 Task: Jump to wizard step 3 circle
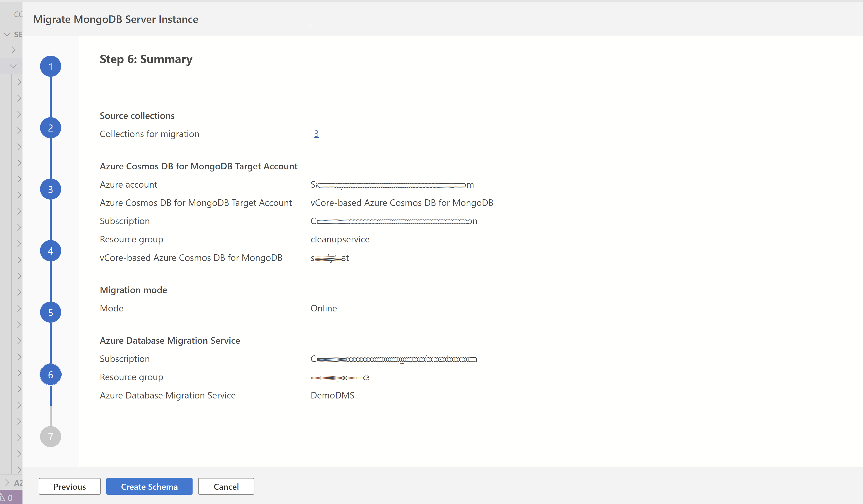point(50,190)
